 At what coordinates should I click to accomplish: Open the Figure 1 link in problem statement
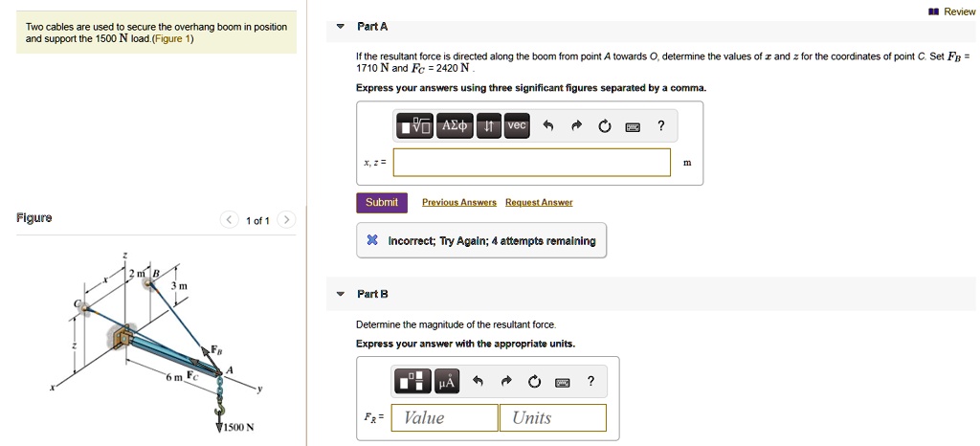click(170, 38)
